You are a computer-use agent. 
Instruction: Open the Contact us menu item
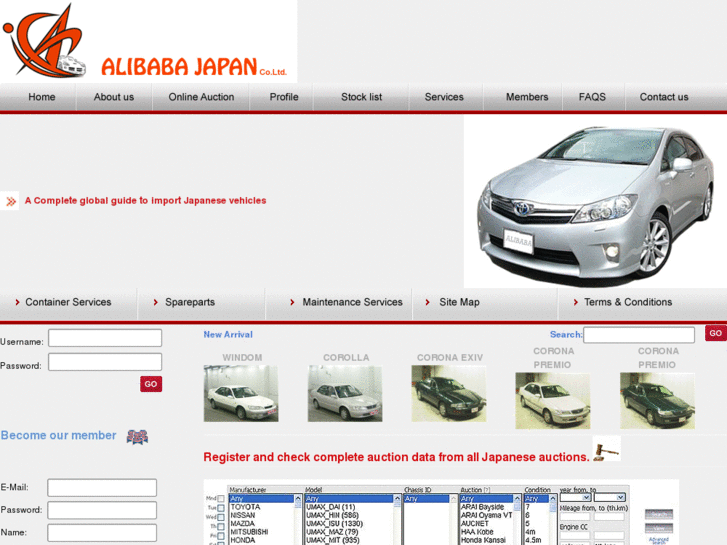click(664, 97)
